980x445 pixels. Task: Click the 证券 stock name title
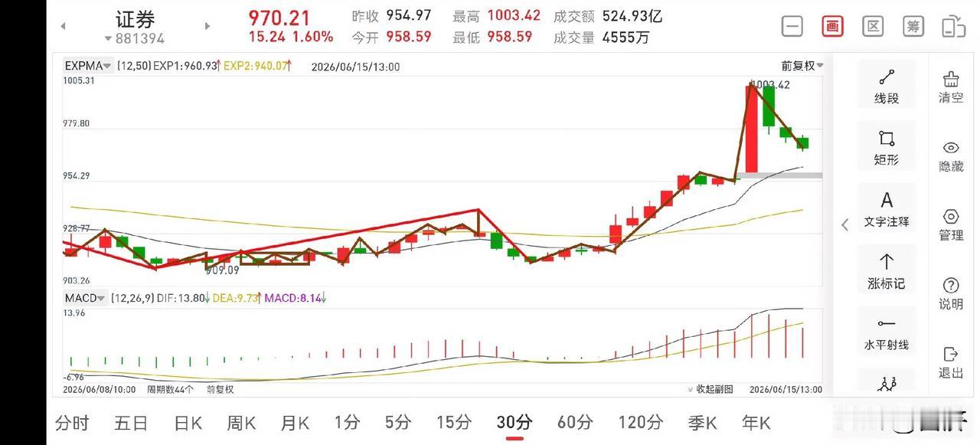pos(135,19)
